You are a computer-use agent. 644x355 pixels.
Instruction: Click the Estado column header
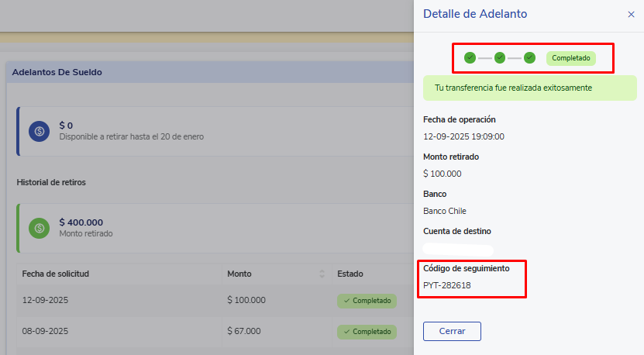coord(350,274)
